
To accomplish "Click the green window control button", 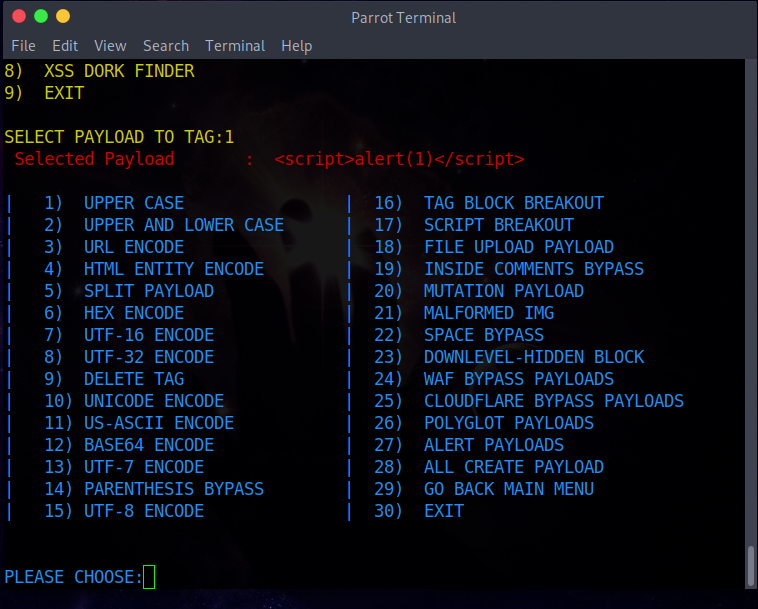I will (41, 16).
